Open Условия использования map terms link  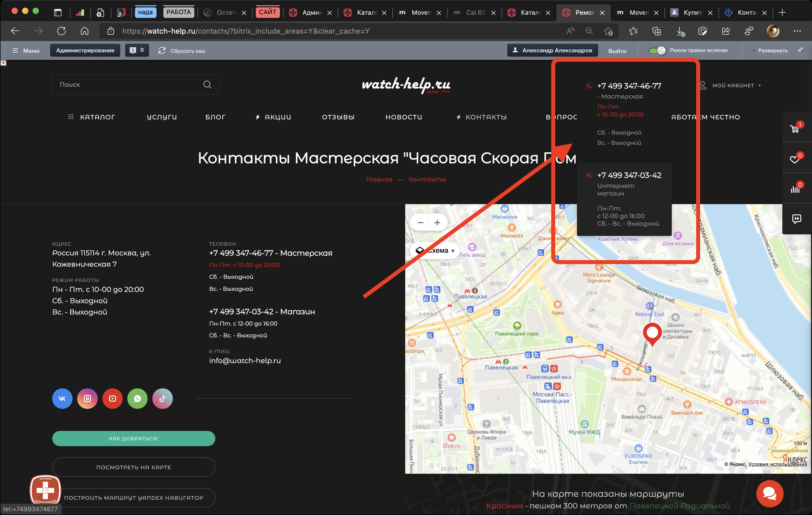click(x=777, y=464)
